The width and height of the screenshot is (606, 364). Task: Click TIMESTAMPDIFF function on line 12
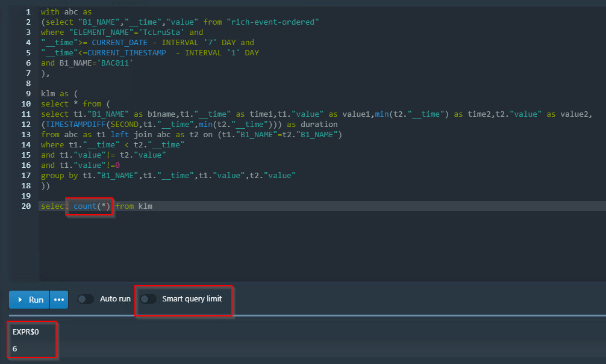75,125
